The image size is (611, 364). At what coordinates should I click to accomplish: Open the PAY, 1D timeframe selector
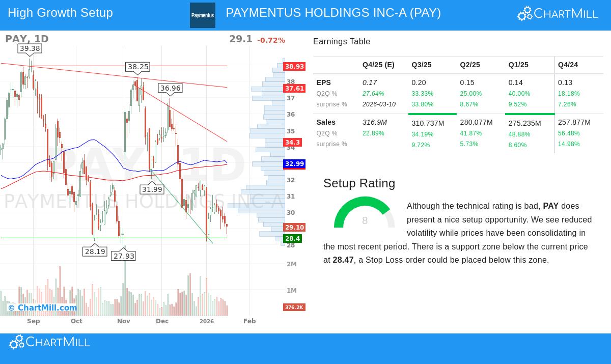tap(26, 39)
